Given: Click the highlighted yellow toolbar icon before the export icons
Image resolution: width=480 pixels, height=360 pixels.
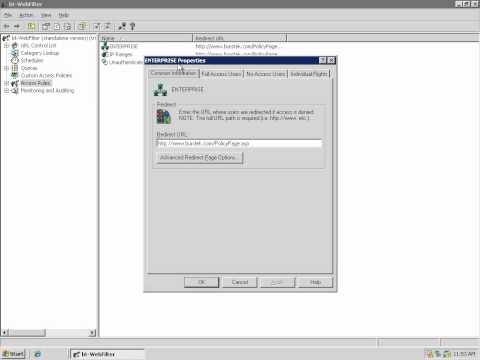Looking at the screenshot, I should 83,26.
